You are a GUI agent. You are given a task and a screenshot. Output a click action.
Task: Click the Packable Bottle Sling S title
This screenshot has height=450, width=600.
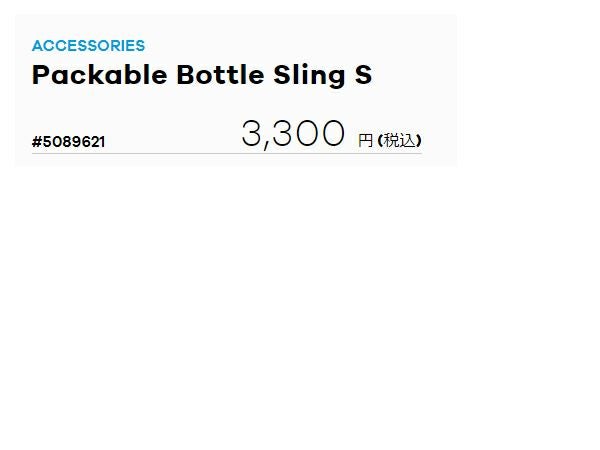[201, 75]
